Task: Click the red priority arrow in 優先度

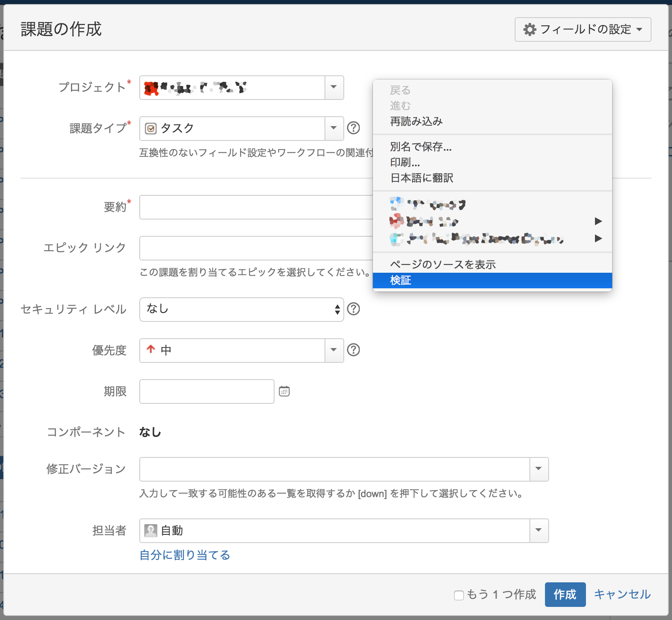Action: coord(150,350)
